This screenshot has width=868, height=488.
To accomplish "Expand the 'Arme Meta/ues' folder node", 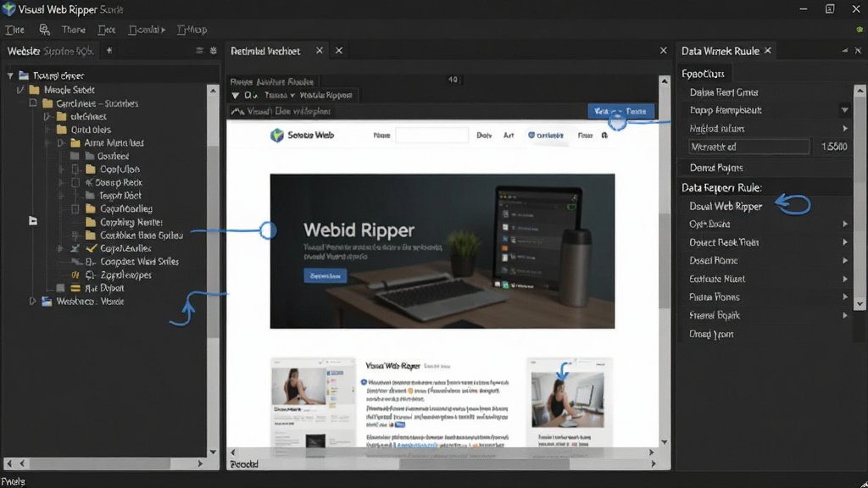I will [x=61, y=142].
